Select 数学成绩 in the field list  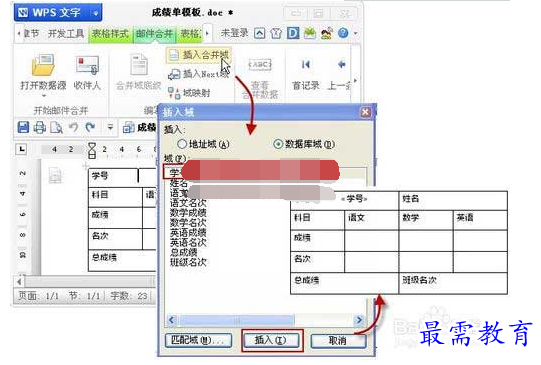[x=188, y=213]
